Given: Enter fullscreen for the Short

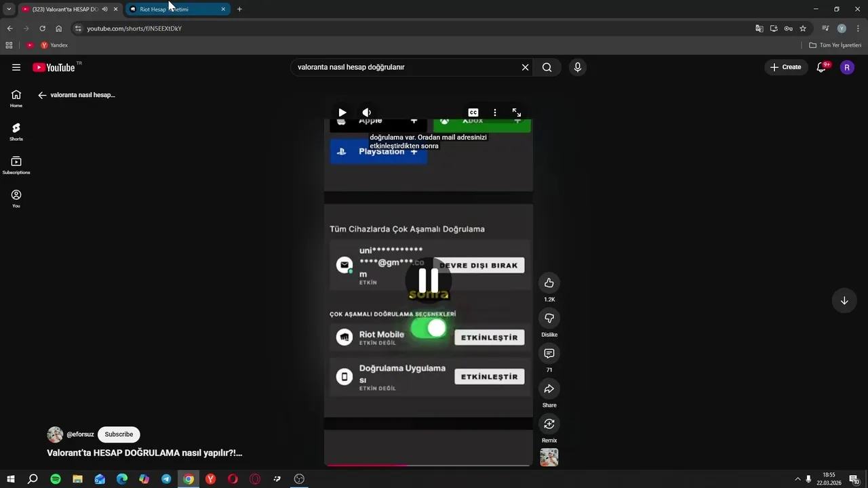Looking at the screenshot, I should [x=517, y=113].
